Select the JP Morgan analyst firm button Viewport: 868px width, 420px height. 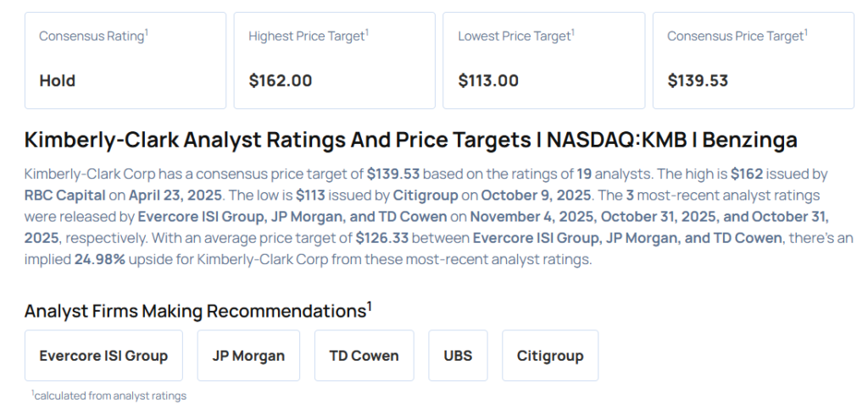pyautogui.click(x=248, y=356)
